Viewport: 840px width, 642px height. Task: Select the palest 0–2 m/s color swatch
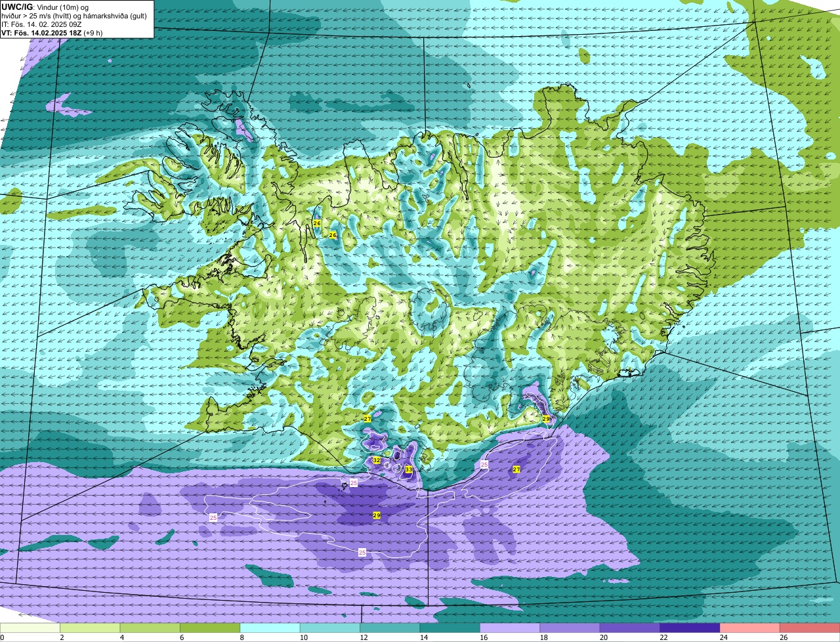(30, 628)
